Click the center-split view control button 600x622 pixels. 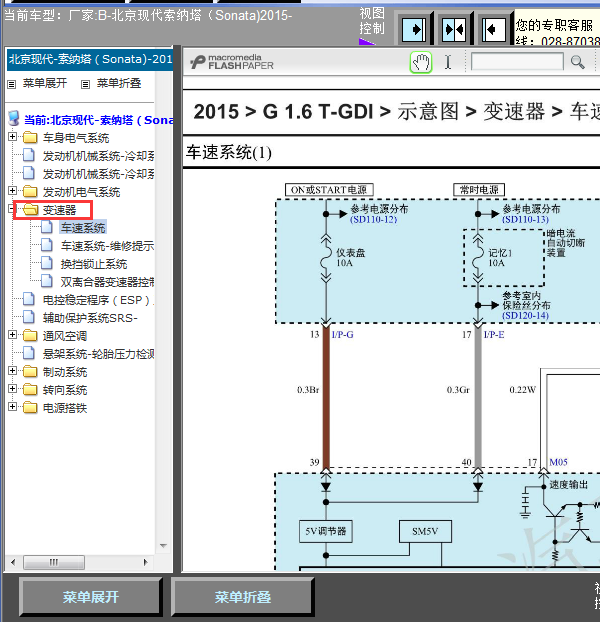tap(454, 29)
